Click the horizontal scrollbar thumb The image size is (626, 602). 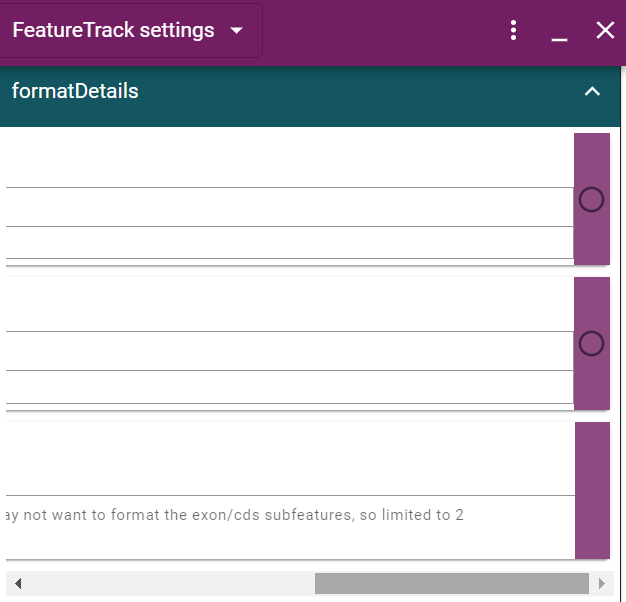(x=451, y=584)
